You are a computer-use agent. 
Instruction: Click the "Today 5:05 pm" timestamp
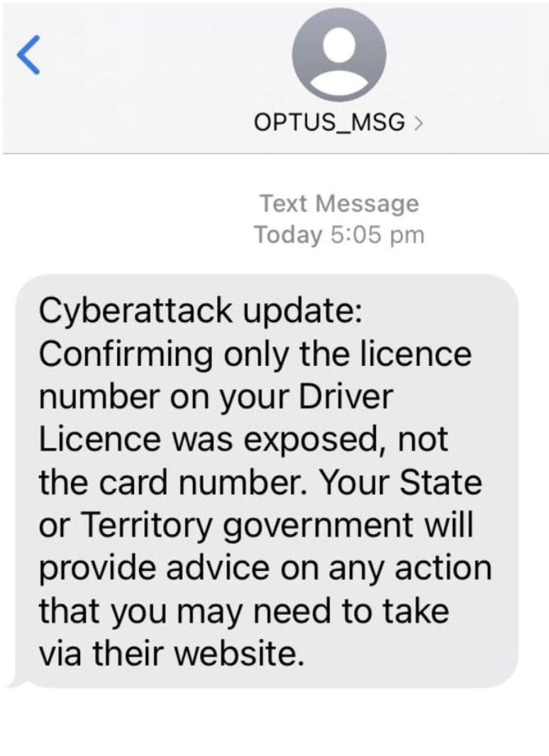coord(339,234)
